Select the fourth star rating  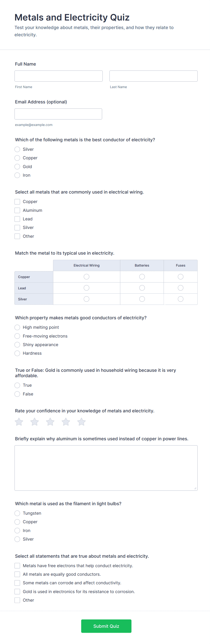point(66,422)
